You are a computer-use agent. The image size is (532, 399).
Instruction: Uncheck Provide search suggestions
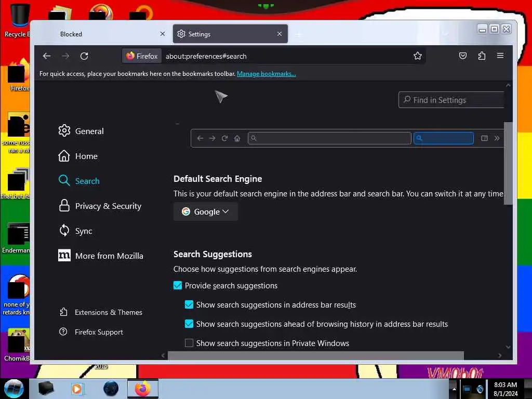point(178,285)
